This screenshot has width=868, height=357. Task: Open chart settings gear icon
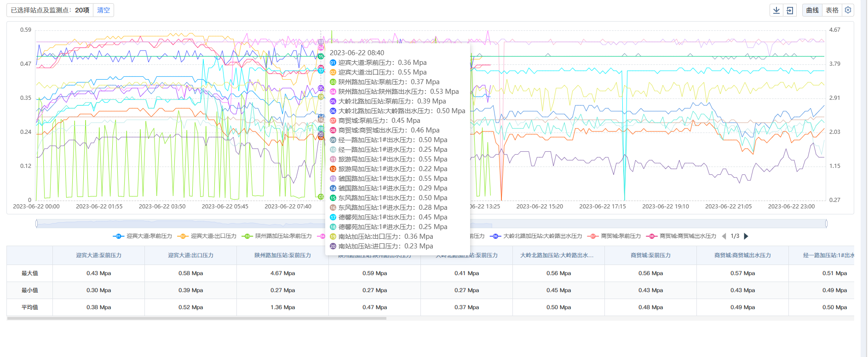tap(848, 10)
